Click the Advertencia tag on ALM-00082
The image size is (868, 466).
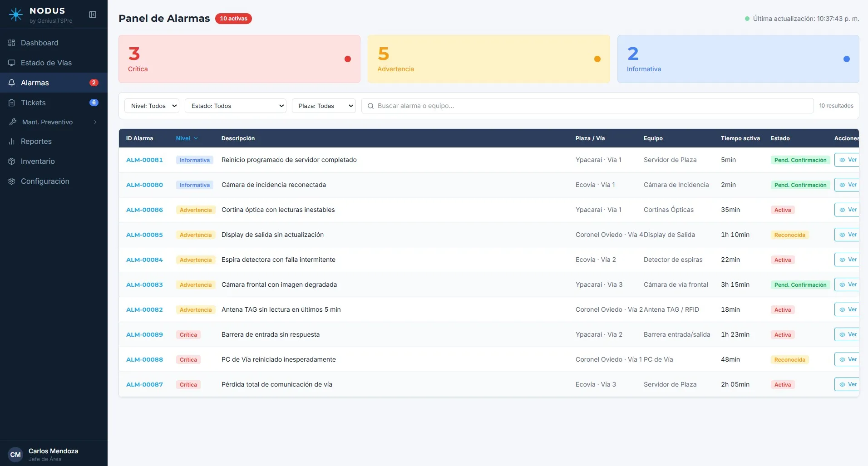(196, 309)
